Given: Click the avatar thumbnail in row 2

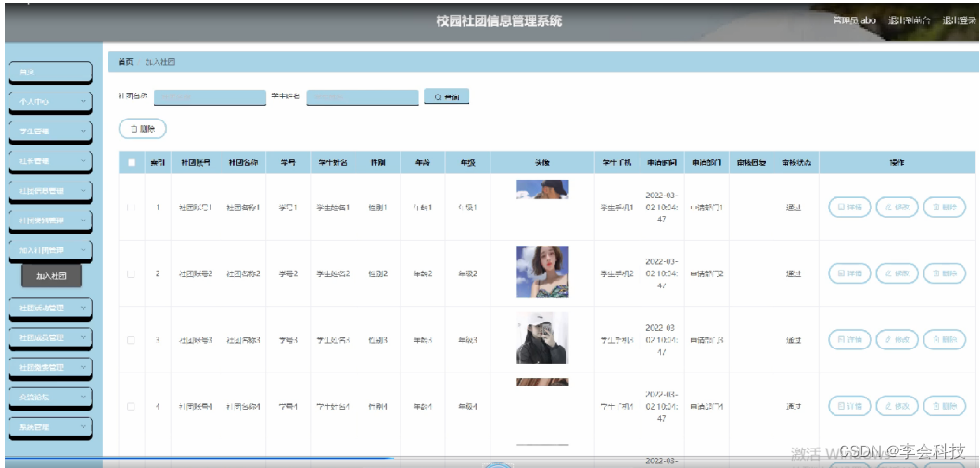Looking at the screenshot, I should 542,272.
